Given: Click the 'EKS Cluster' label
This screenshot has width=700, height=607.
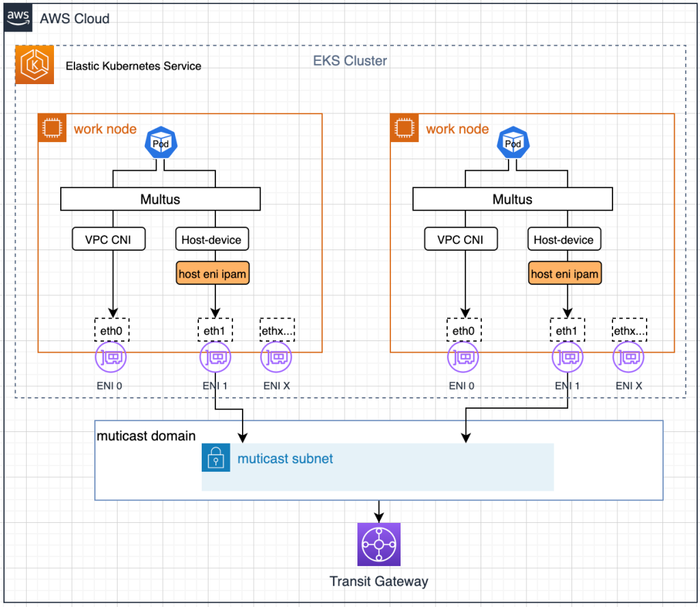Looking at the screenshot, I should click(349, 61).
